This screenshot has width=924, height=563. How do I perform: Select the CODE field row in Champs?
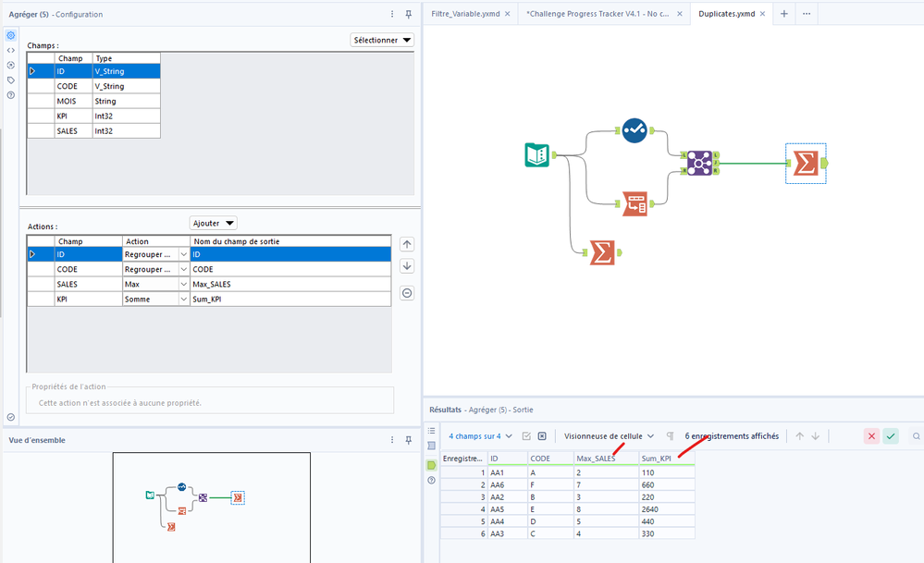(x=93, y=86)
